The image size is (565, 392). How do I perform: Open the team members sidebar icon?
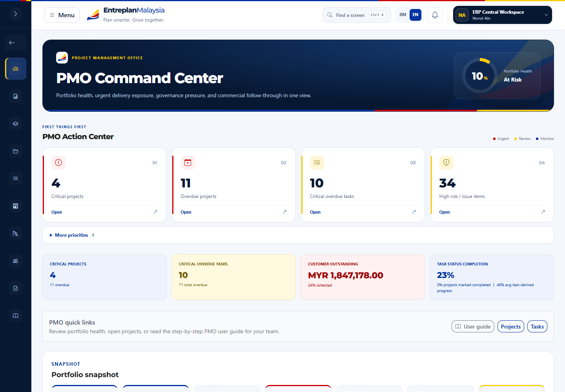(x=16, y=261)
